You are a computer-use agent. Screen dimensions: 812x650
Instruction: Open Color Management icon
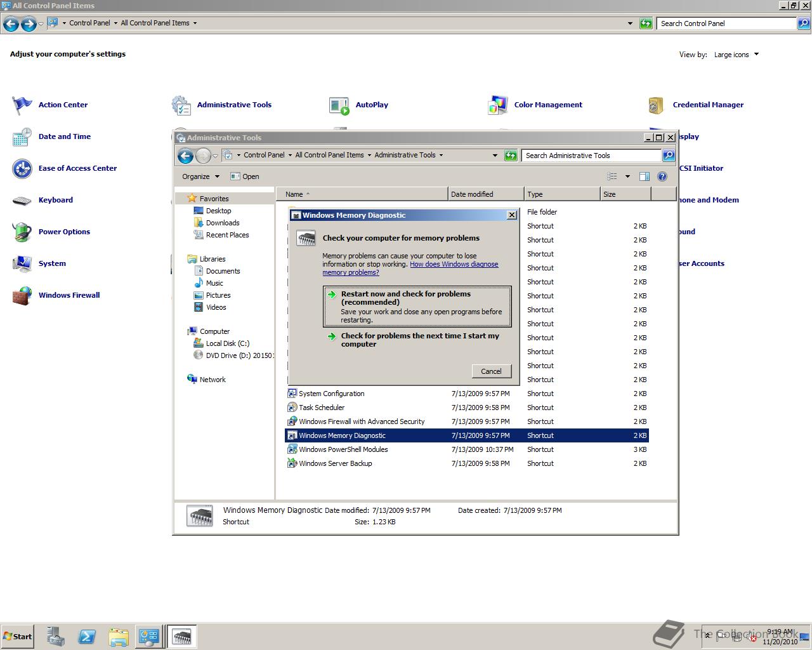tap(498, 105)
